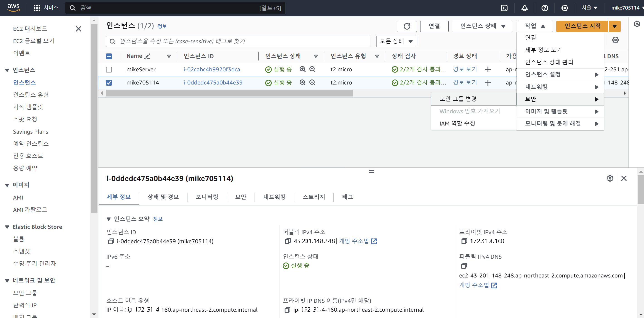Screen dimensions: 644x318
Task: Open the CloudShell terminal icon
Action: 504,8
